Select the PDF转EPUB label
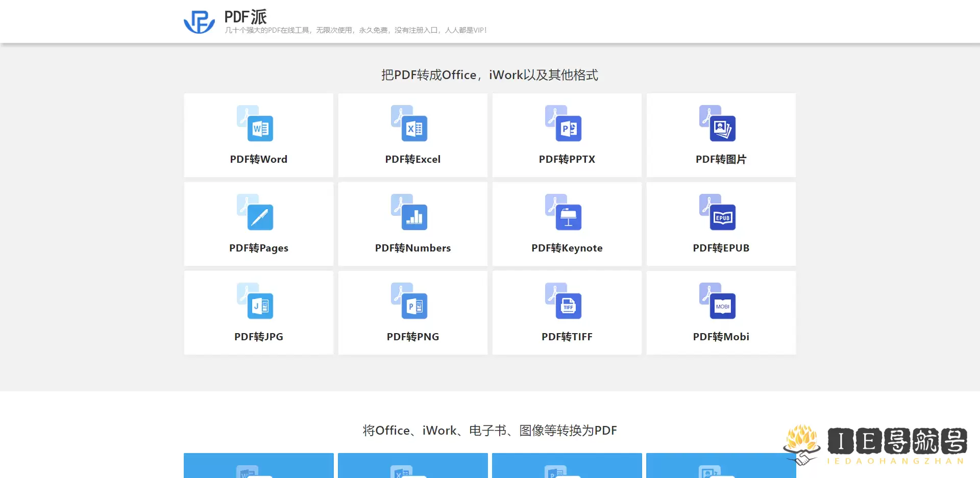Image resolution: width=980 pixels, height=478 pixels. pos(721,248)
